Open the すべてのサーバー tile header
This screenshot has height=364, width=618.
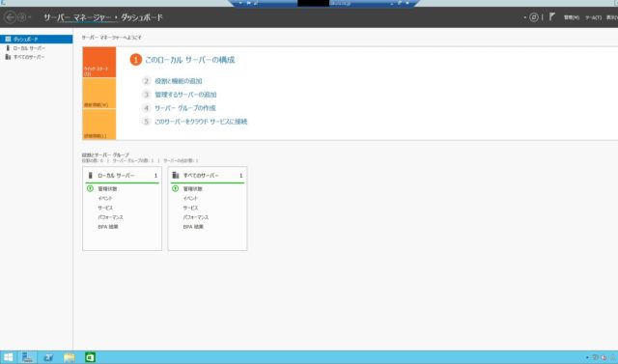pos(208,176)
